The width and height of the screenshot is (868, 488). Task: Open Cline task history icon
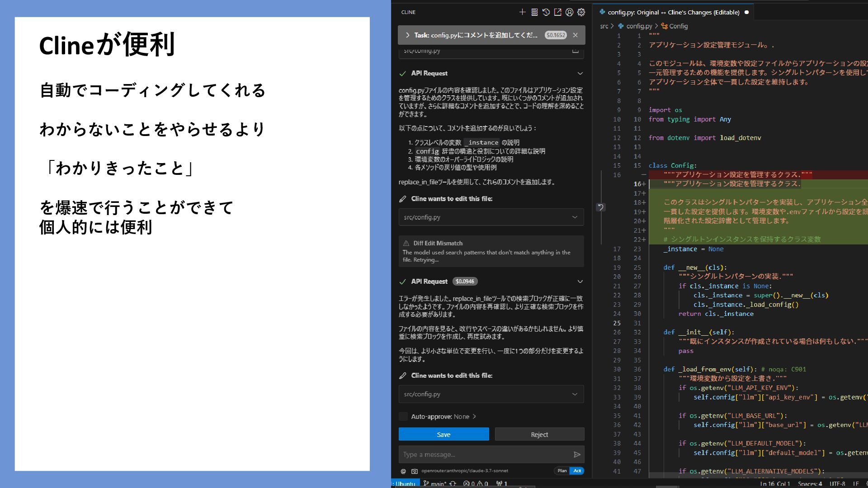(x=546, y=12)
